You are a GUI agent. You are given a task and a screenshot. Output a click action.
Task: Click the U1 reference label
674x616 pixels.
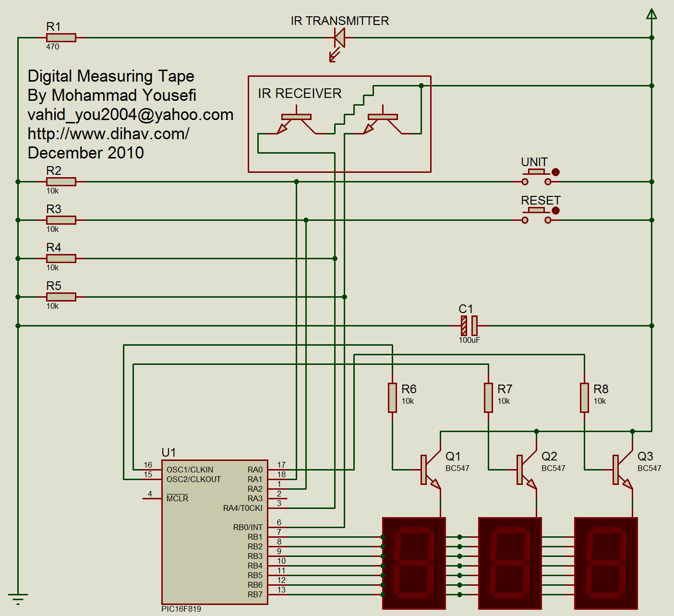click(168, 452)
